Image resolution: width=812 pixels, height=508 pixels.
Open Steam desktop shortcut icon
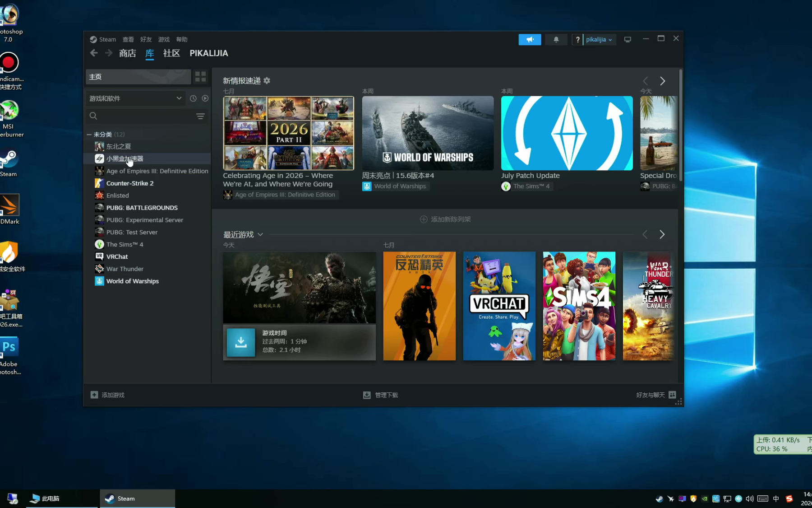pyautogui.click(x=9, y=163)
